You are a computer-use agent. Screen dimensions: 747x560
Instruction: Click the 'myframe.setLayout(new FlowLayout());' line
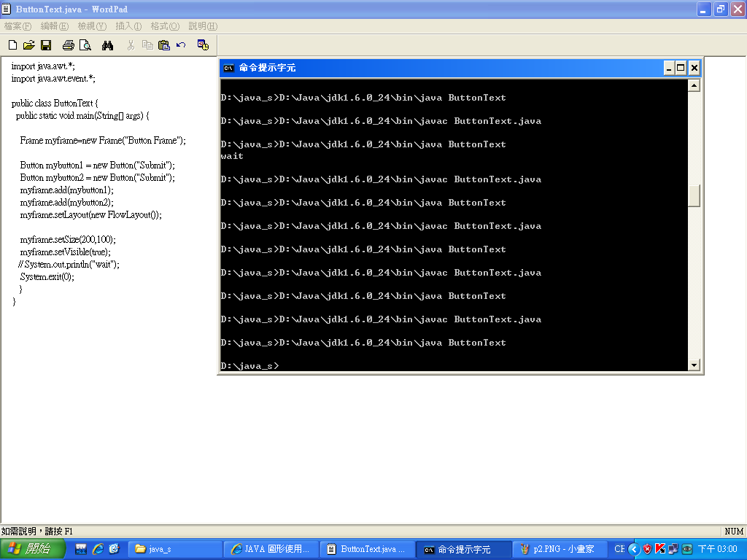tap(91, 215)
